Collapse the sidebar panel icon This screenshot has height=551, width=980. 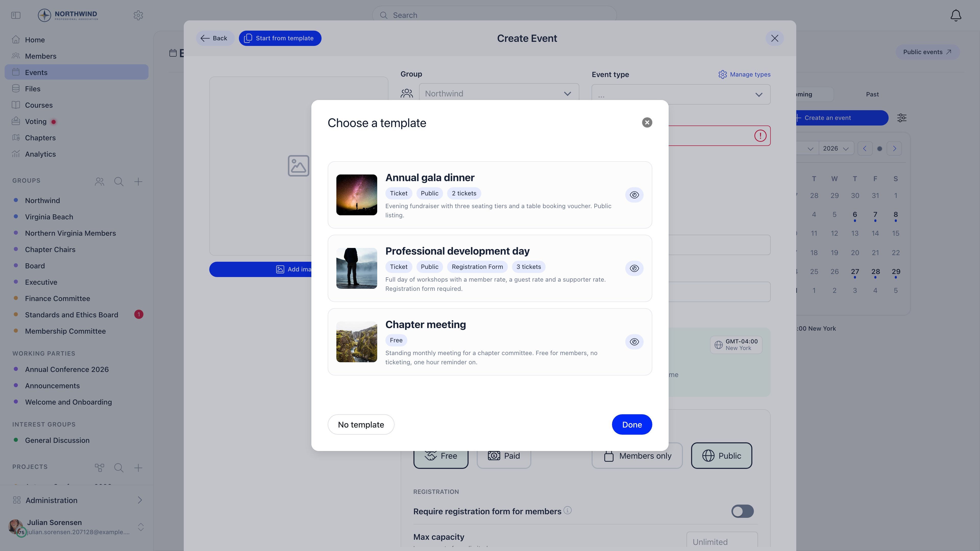point(16,15)
